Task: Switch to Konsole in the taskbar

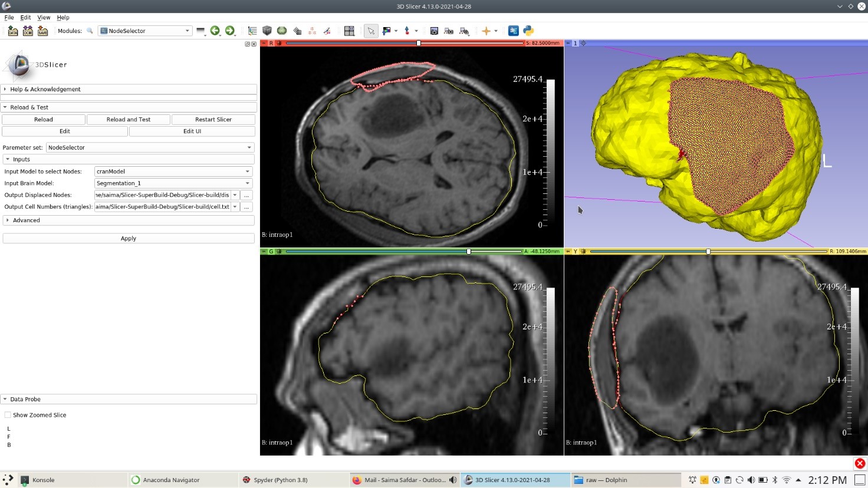Action: [73, 480]
